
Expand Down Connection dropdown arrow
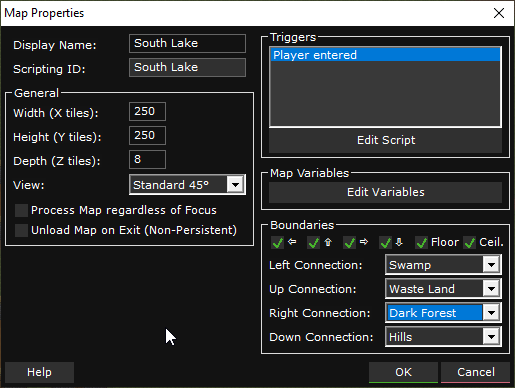tap(491, 337)
